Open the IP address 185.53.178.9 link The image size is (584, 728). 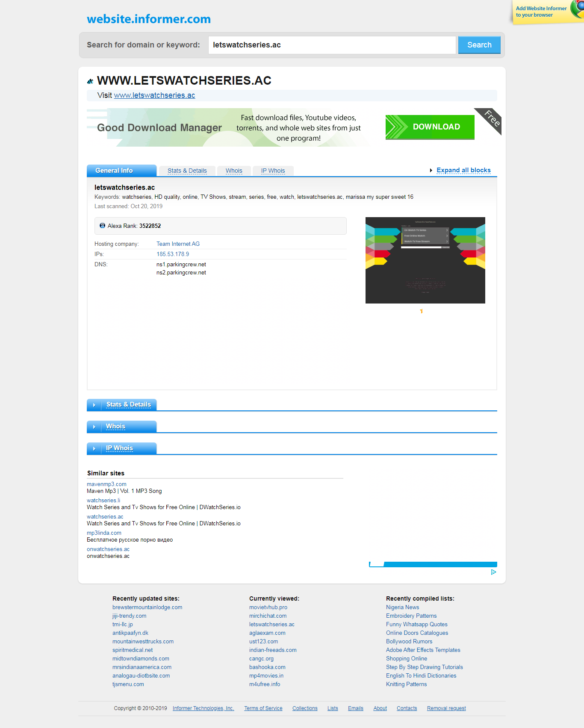click(173, 254)
